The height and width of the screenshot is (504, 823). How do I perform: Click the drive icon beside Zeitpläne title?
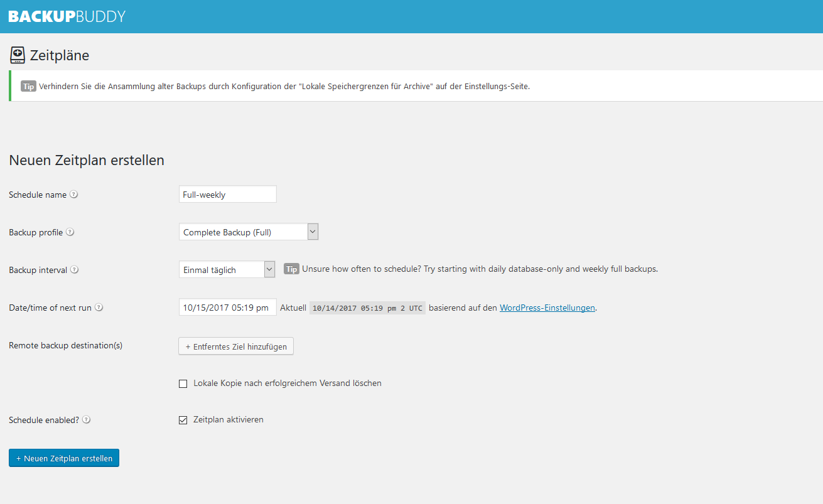pyautogui.click(x=17, y=55)
